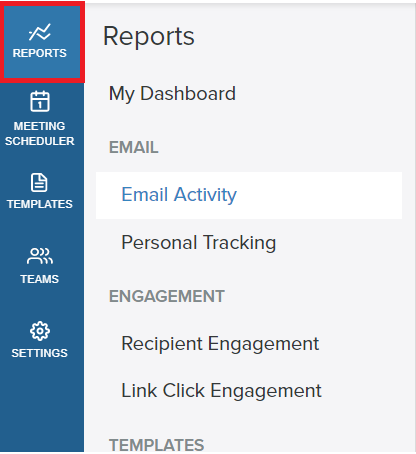Click the Reports panel title

pyautogui.click(x=149, y=36)
